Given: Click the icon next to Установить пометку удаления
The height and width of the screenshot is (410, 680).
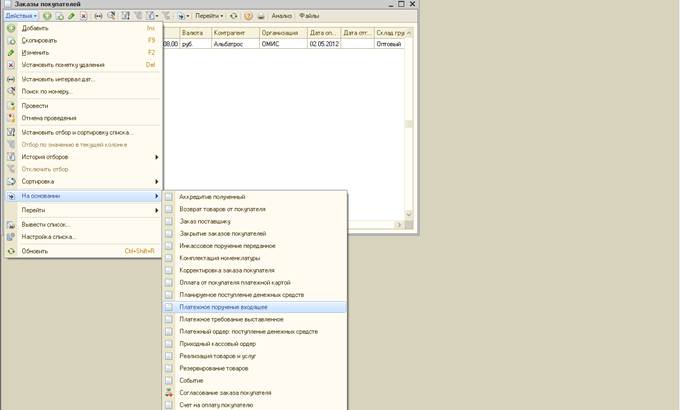Looking at the screenshot, I should pos(12,64).
